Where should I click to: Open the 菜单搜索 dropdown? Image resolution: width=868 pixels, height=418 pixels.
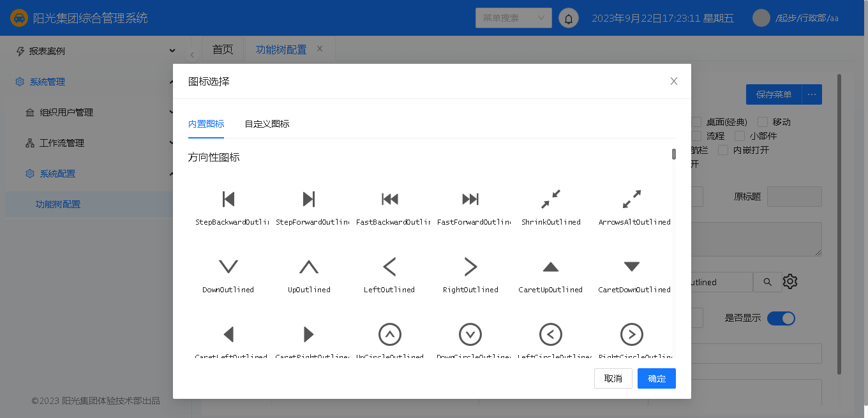[x=513, y=18]
